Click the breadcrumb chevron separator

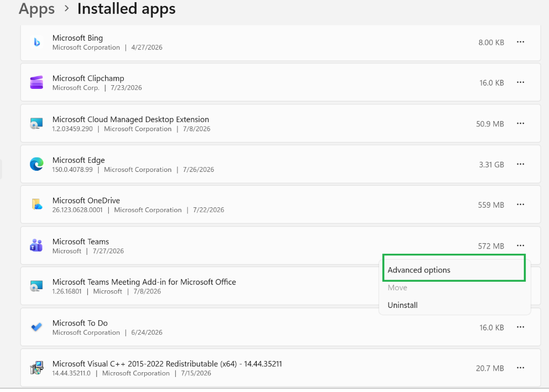click(x=66, y=9)
